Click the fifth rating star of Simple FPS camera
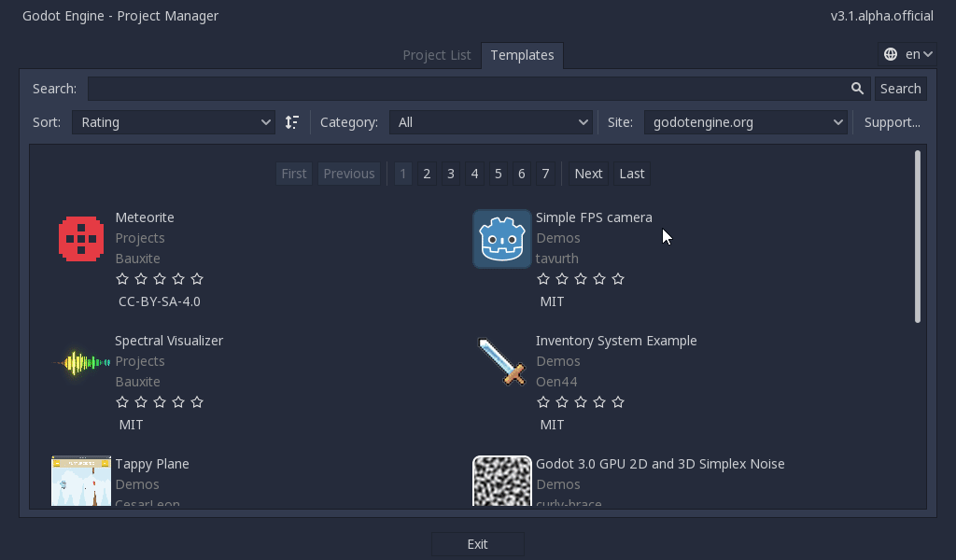Screen dimensions: 956x560 pyautogui.click(x=618, y=279)
